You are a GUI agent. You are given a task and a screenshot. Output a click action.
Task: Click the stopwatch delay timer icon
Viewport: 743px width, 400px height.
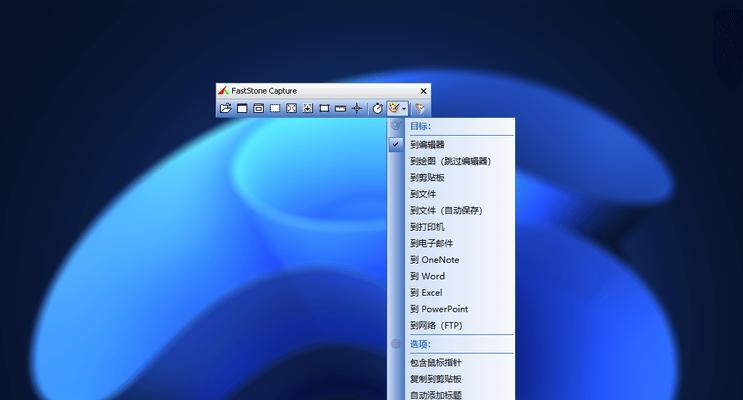377,109
